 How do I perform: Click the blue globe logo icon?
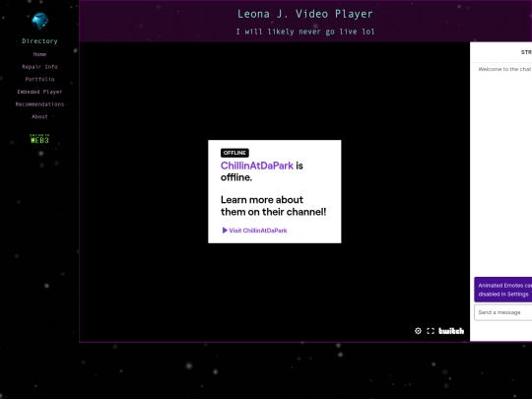(x=39, y=21)
